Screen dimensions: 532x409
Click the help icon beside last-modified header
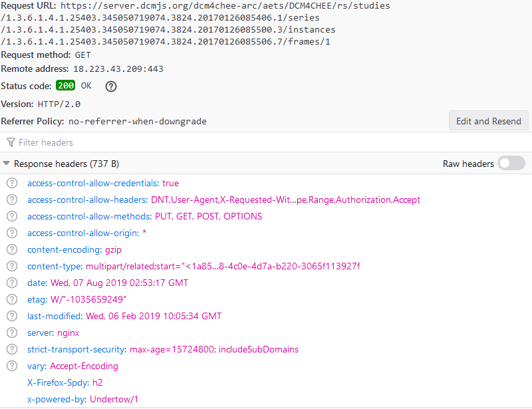(x=11, y=316)
